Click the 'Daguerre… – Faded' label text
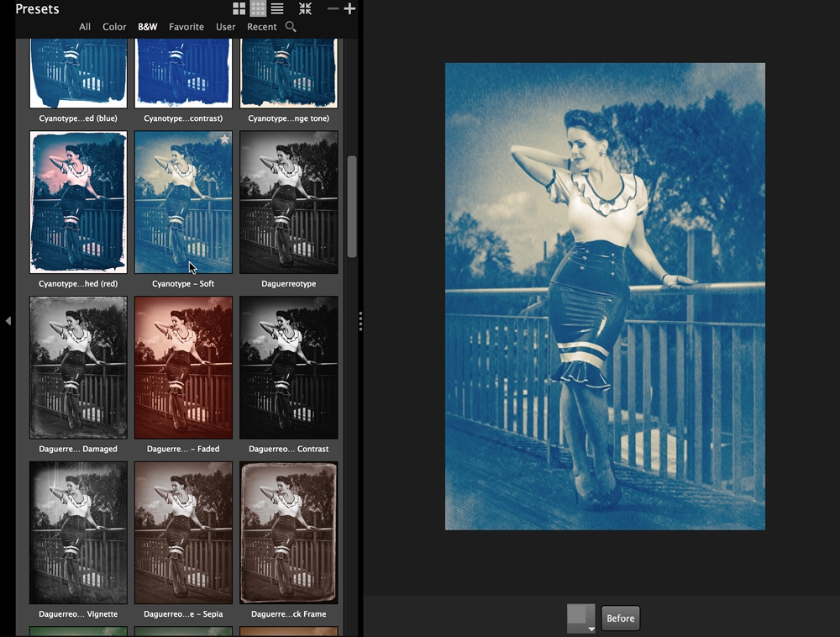 (183, 449)
